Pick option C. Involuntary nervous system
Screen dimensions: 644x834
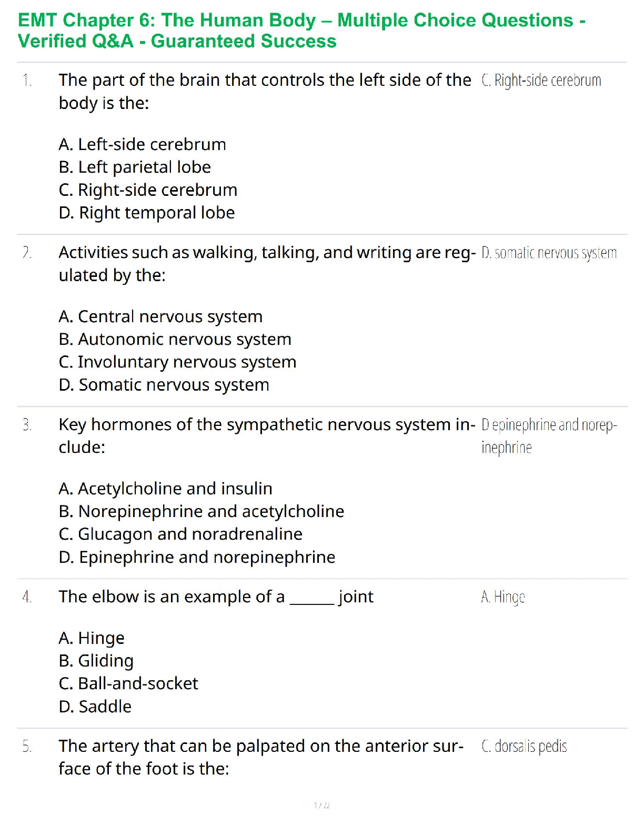[x=177, y=362]
